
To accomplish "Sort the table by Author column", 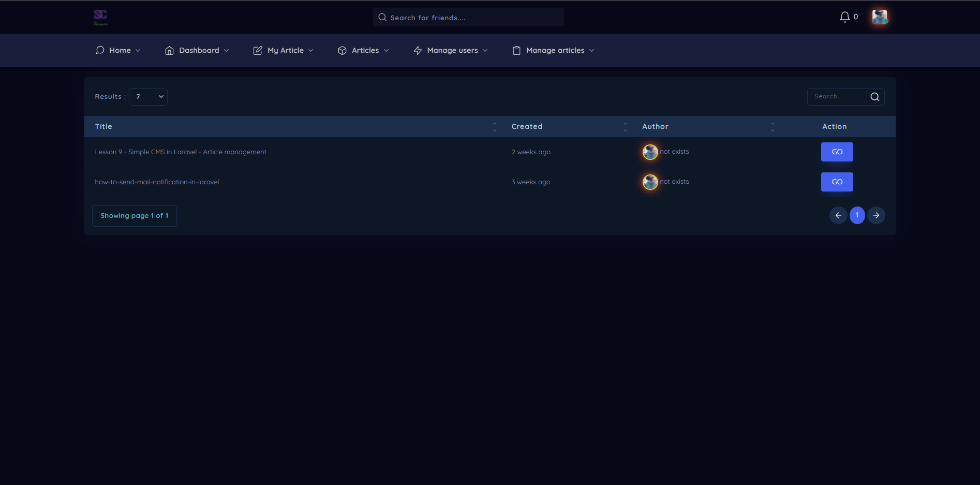I will (772, 127).
